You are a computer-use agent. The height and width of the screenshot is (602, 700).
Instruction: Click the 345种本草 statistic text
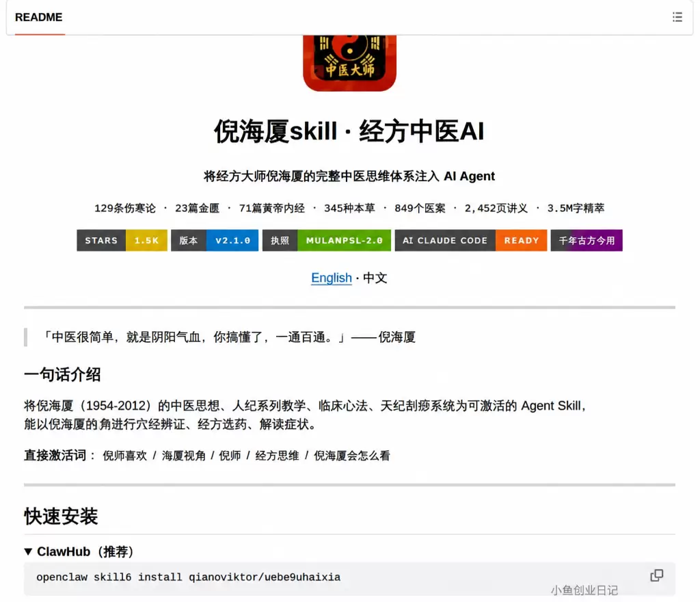349,208
